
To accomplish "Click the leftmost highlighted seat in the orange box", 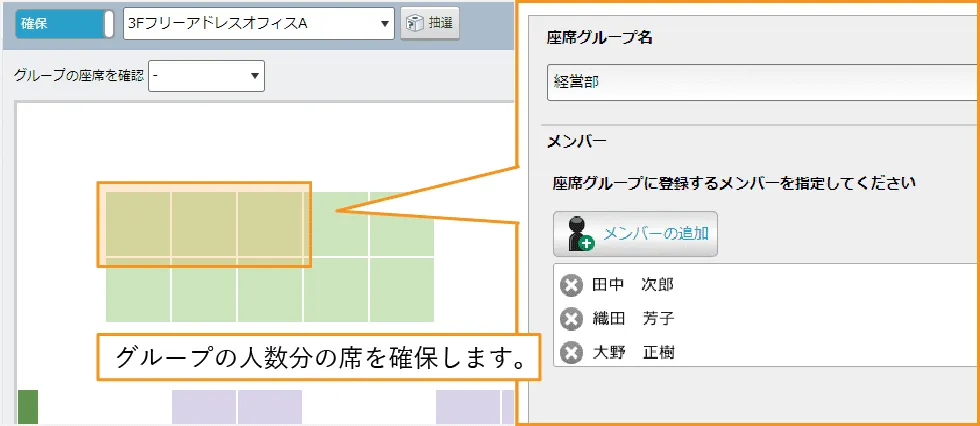I will (138, 224).
